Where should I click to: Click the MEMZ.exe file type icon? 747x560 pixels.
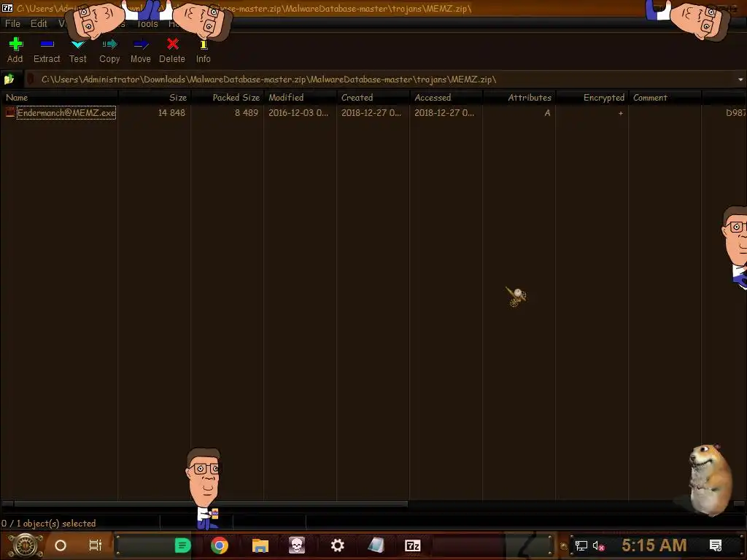point(10,112)
